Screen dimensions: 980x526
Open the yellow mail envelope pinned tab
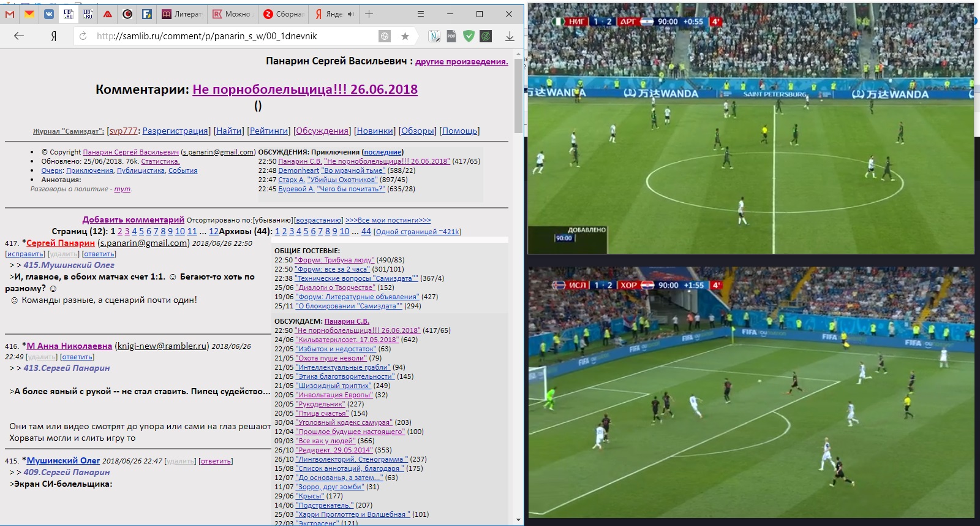29,13
